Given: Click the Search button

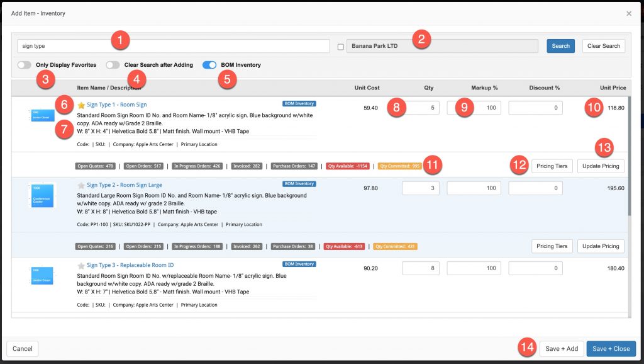Looking at the screenshot, I should 560,45.
